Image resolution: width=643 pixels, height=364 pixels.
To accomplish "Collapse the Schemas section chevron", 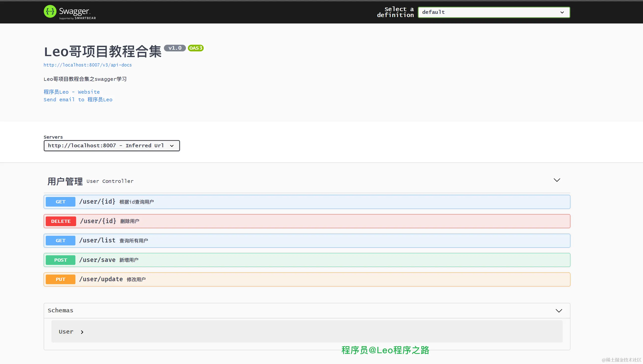I will coord(559,311).
